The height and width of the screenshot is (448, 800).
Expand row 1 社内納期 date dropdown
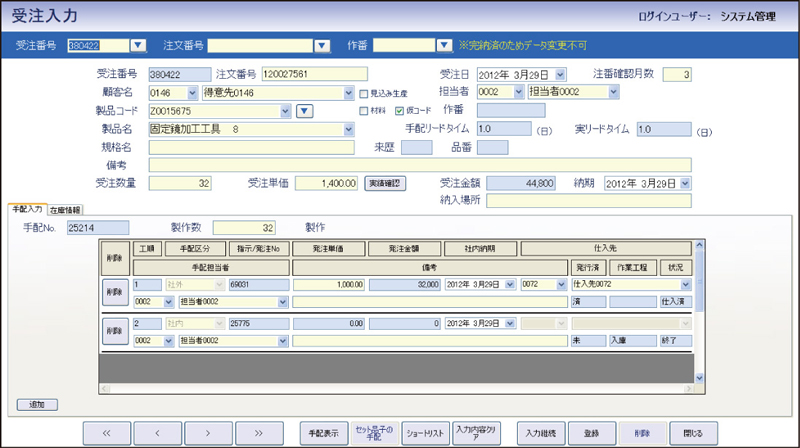click(510, 284)
